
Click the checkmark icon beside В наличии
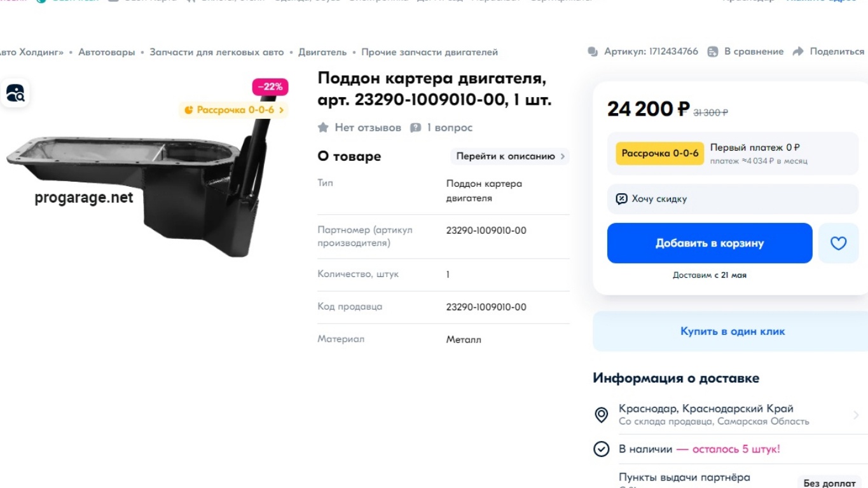(x=601, y=449)
